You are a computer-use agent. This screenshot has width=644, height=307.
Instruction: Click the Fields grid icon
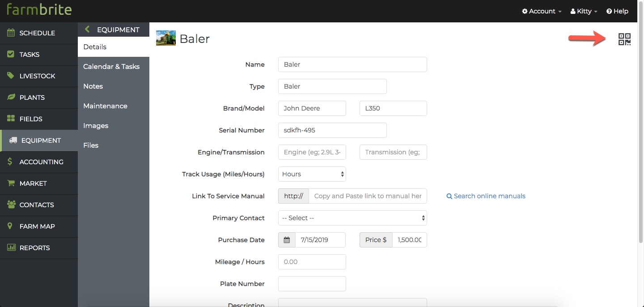[11, 119]
